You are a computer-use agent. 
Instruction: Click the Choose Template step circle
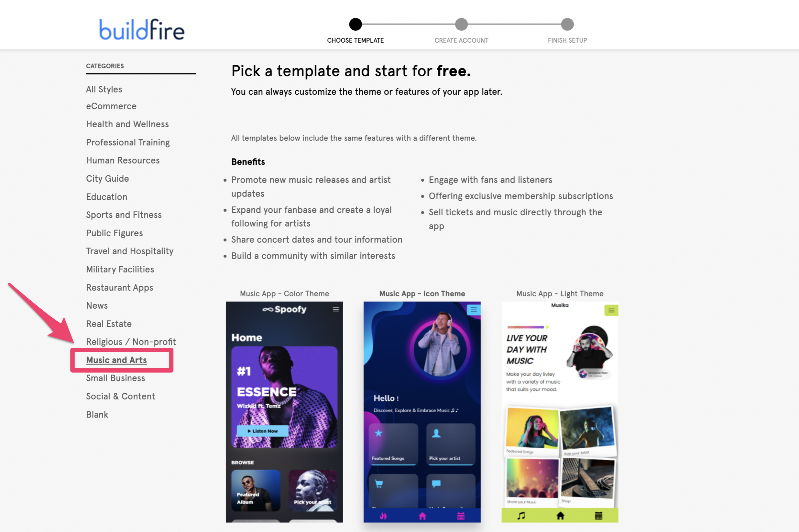pyautogui.click(x=355, y=24)
